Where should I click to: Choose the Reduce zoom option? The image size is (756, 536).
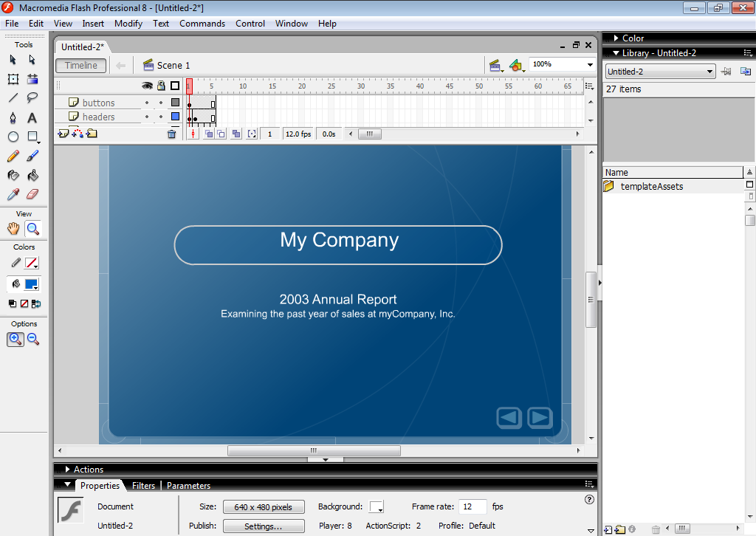[33, 340]
